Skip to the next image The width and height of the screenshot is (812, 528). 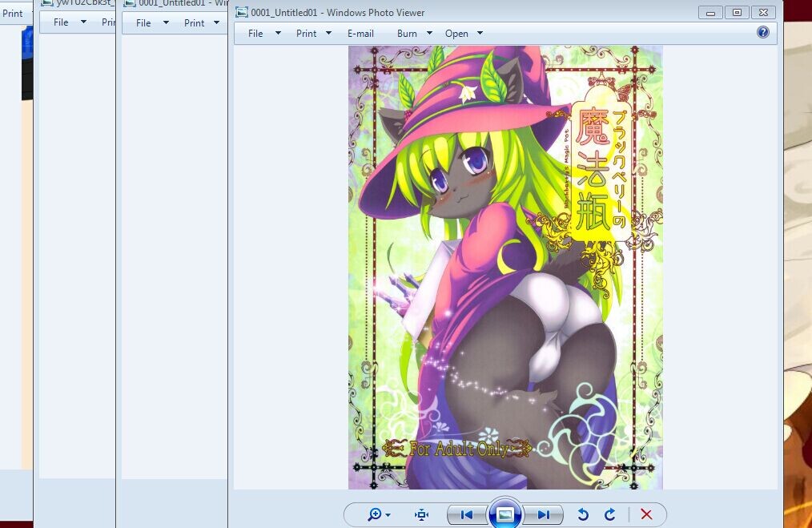pos(543,514)
